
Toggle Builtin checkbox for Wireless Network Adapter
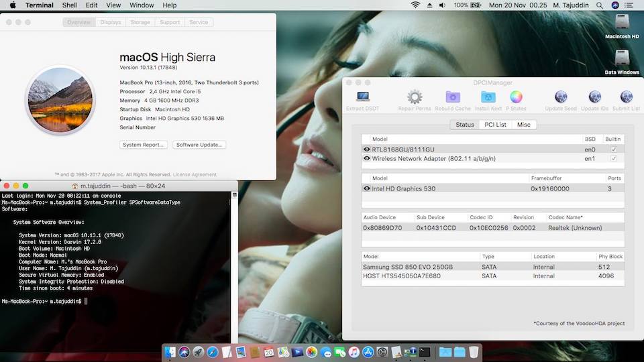pos(613,159)
